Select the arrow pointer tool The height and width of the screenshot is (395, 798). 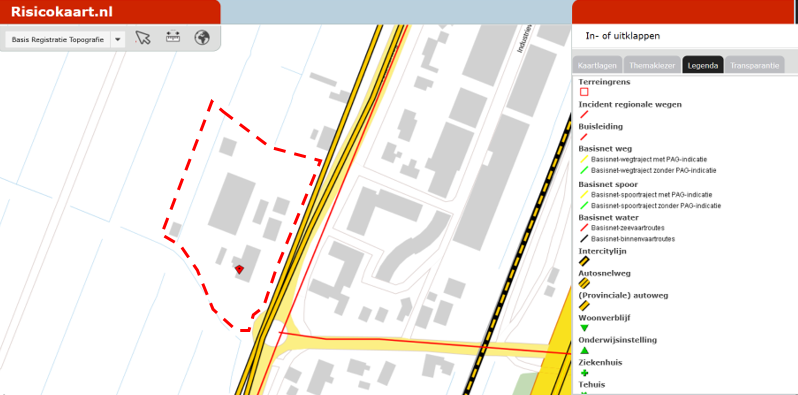click(143, 38)
